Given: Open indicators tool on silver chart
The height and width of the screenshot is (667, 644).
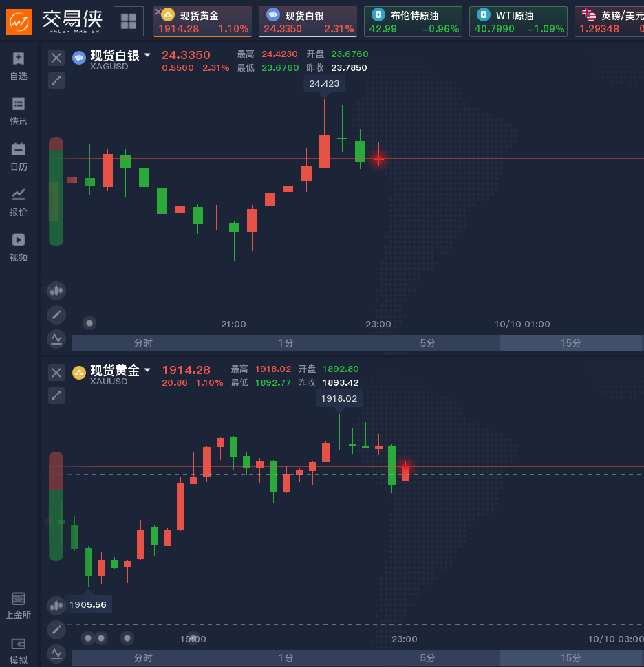Looking at the screenshot, I should (56, 339).
